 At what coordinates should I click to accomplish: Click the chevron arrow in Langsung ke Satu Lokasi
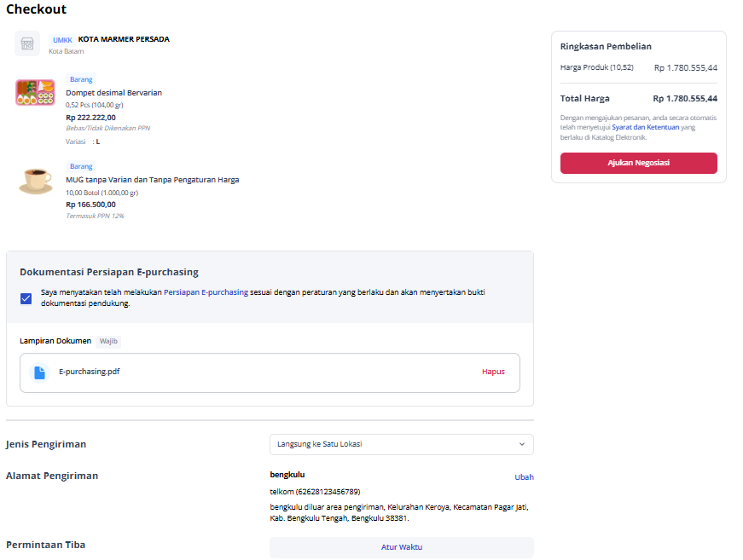coord(522,444)
